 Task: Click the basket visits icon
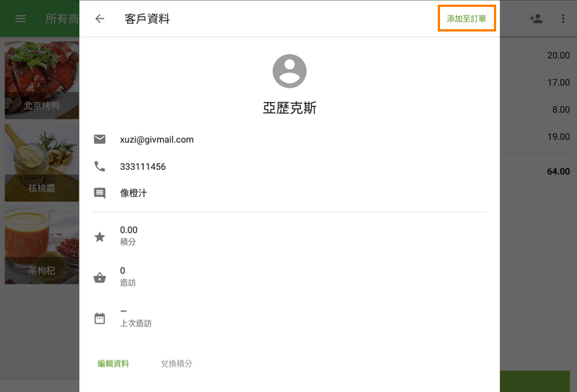point(100,277)
